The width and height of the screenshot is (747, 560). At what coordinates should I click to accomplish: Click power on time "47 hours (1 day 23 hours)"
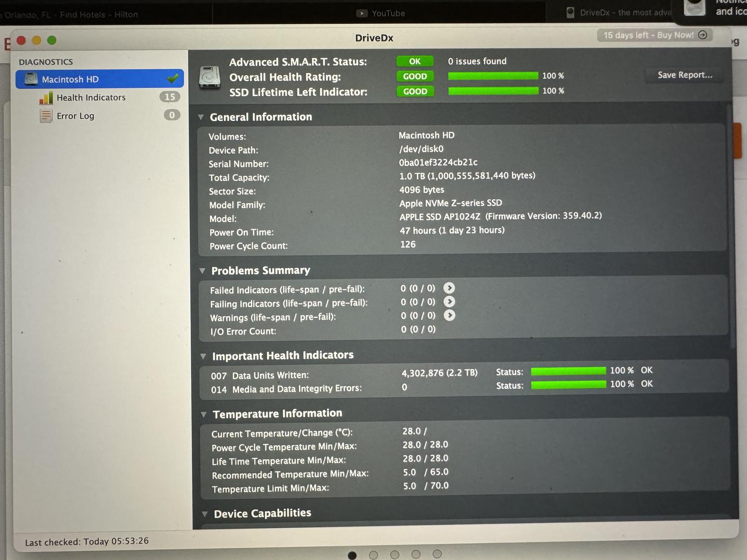tap(452, 230)
